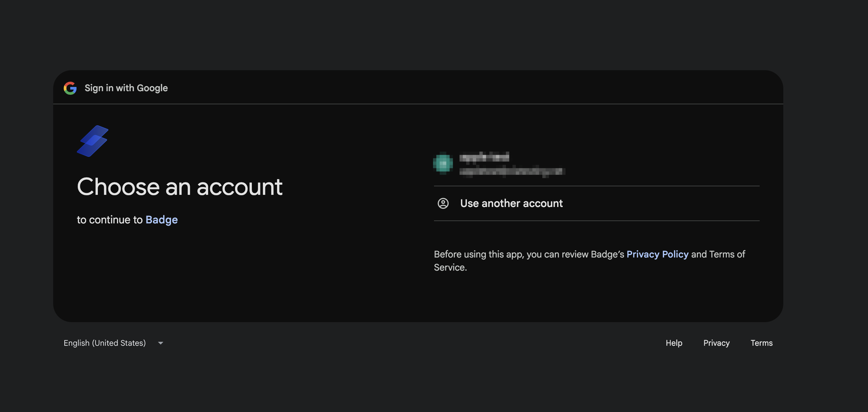
Task: Click the person icon beside Use another account
Action: [443, 203]
